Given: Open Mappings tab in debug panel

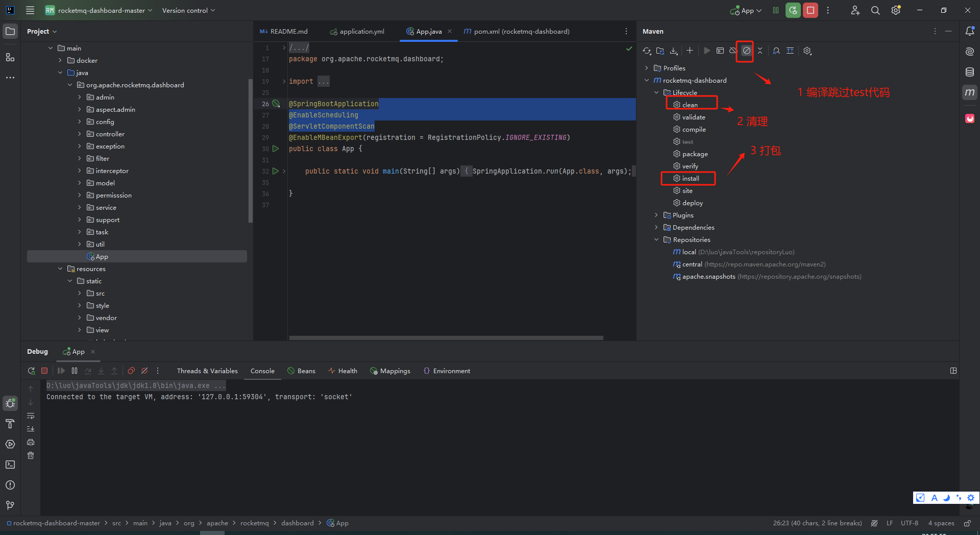Looking at the screenshot, I should click(390, 371).
